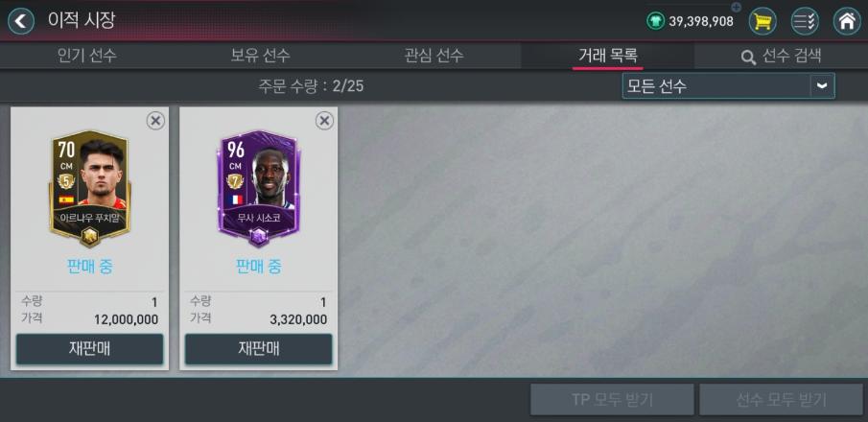Tap the plus icon above the currency
Image resolution: width=868 pixels, height=422 pixels.
[736, 8]
